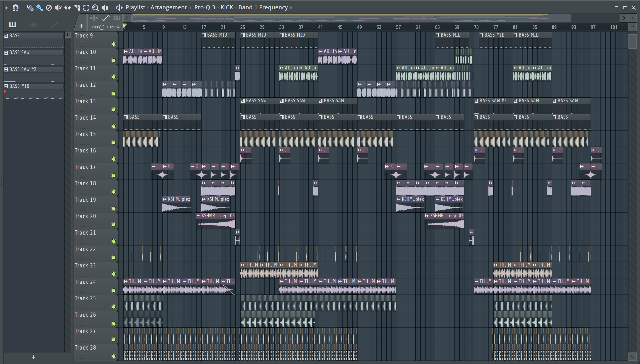Mute Track 17 with its green LED
Screen dimensions: 640x364
click(x=114, y=176)
